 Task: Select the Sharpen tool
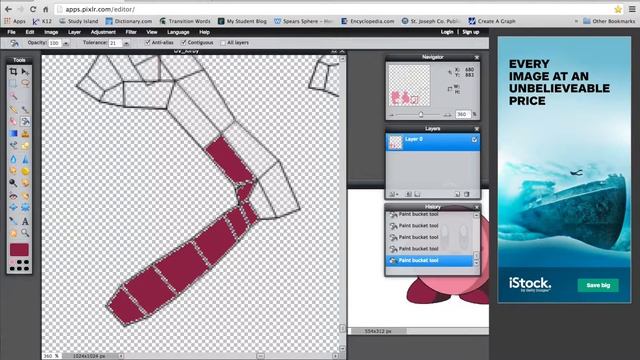25,159
